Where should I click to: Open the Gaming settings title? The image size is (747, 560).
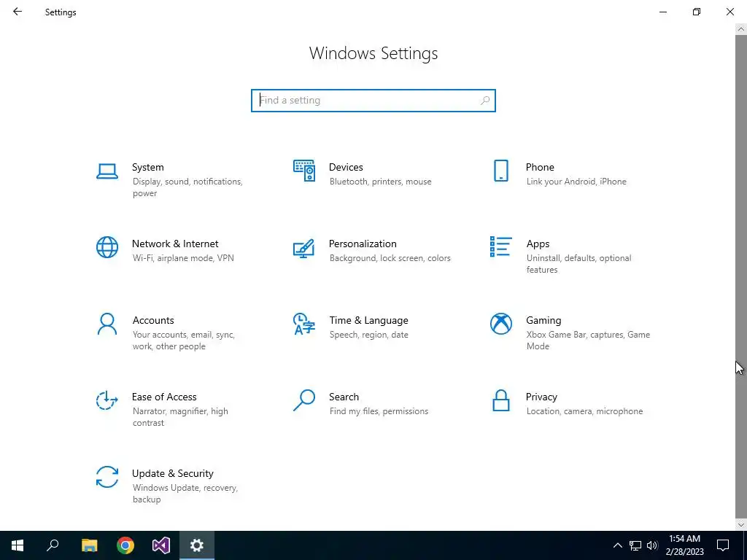543,321
